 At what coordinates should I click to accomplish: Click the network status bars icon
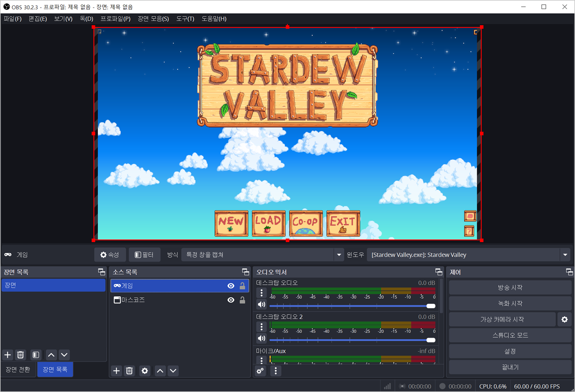[387, 386]
